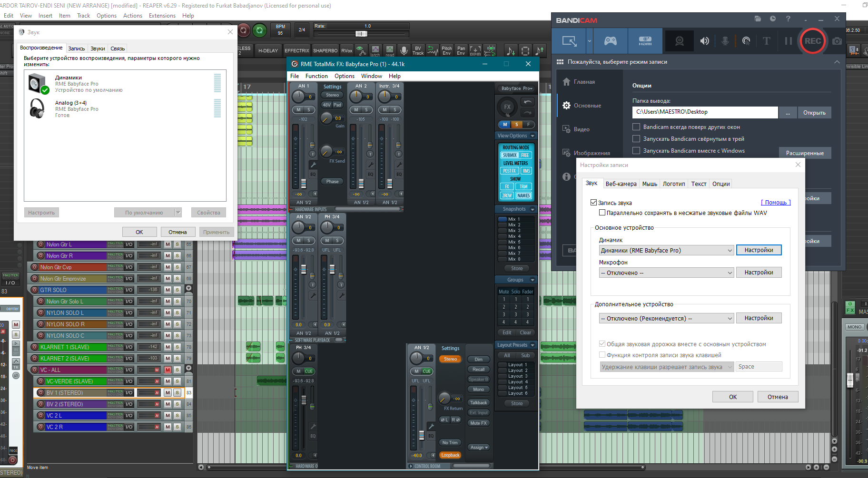Click Bandicam text overlay T icon
This screenshot has width=868, height=478.
(x=766, y=41)
